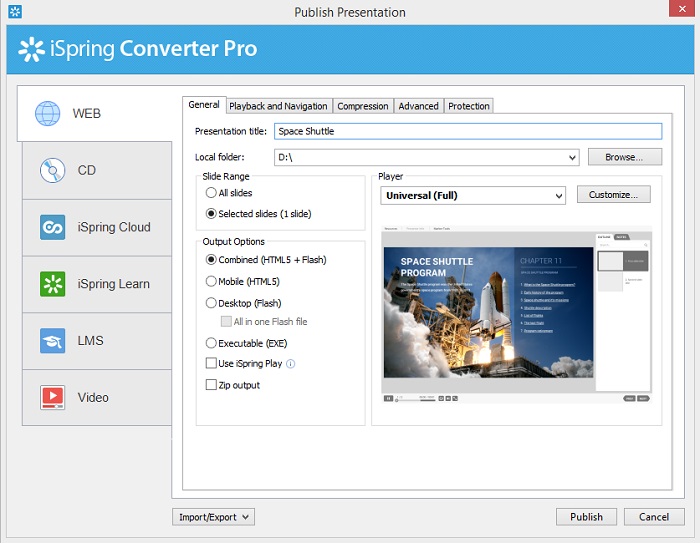The width and height of the screenshot is (700, 543).
Task: Open the Playback and Navigation tab
Action: point(279,106)
